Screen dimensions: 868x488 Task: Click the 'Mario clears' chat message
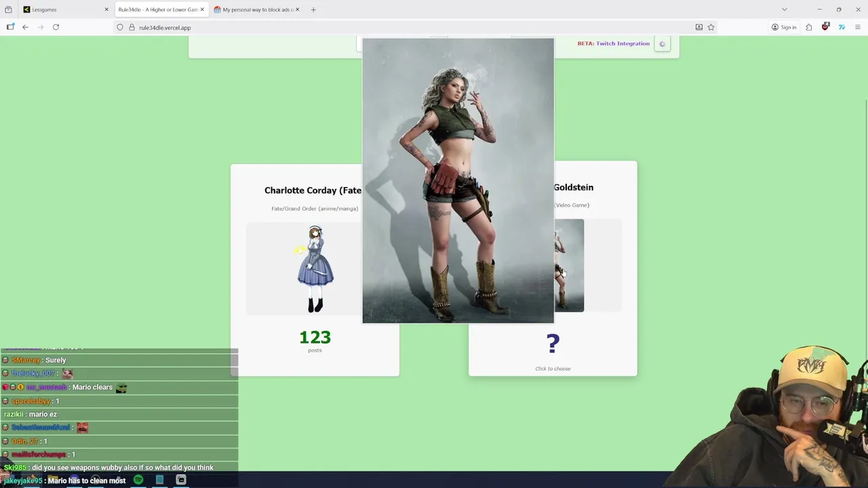(x=92, y=387)
